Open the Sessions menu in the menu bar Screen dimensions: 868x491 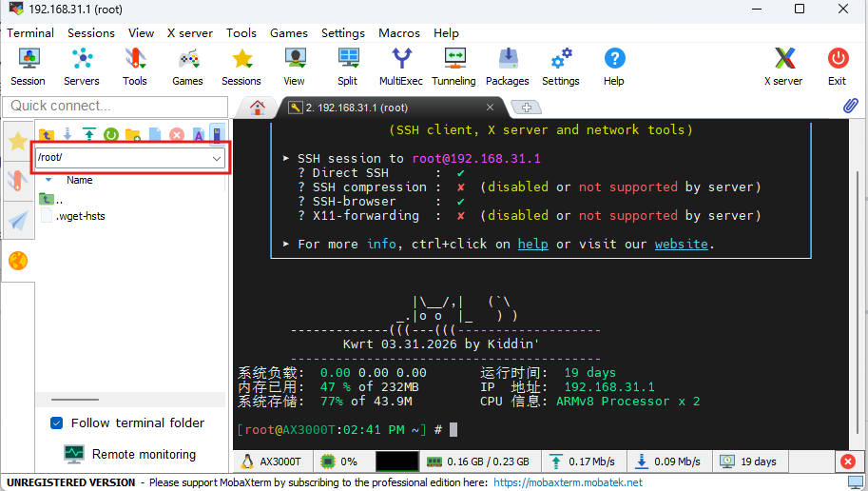(90, 32)
